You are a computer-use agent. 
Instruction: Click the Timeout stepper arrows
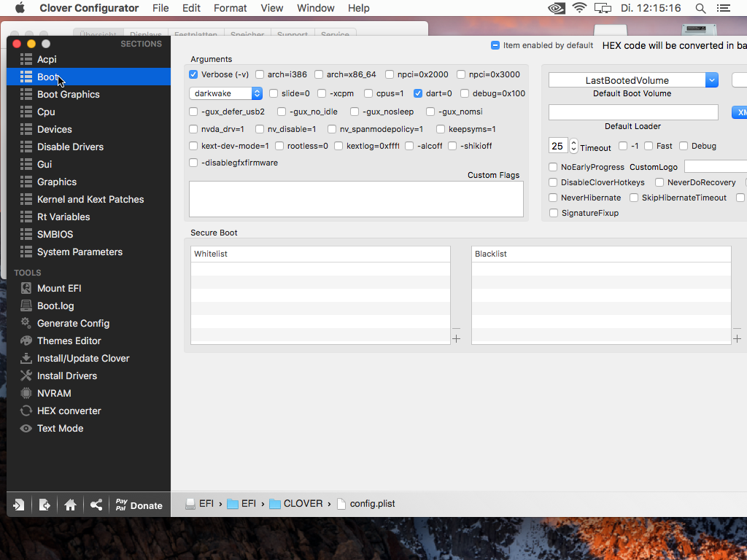573,146
